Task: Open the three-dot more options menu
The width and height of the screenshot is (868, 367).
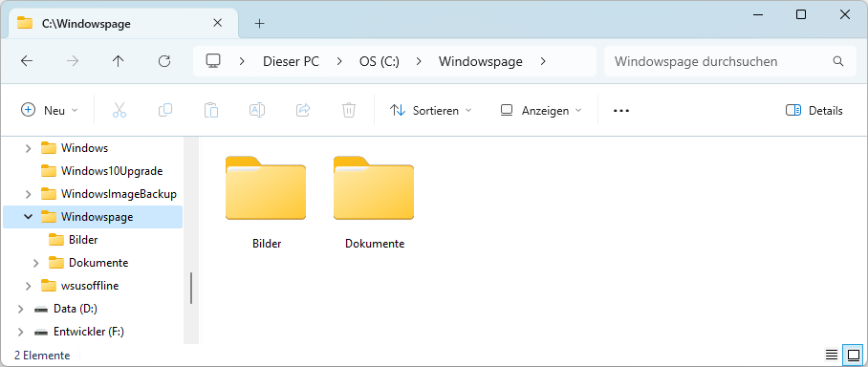Action: 621,111
